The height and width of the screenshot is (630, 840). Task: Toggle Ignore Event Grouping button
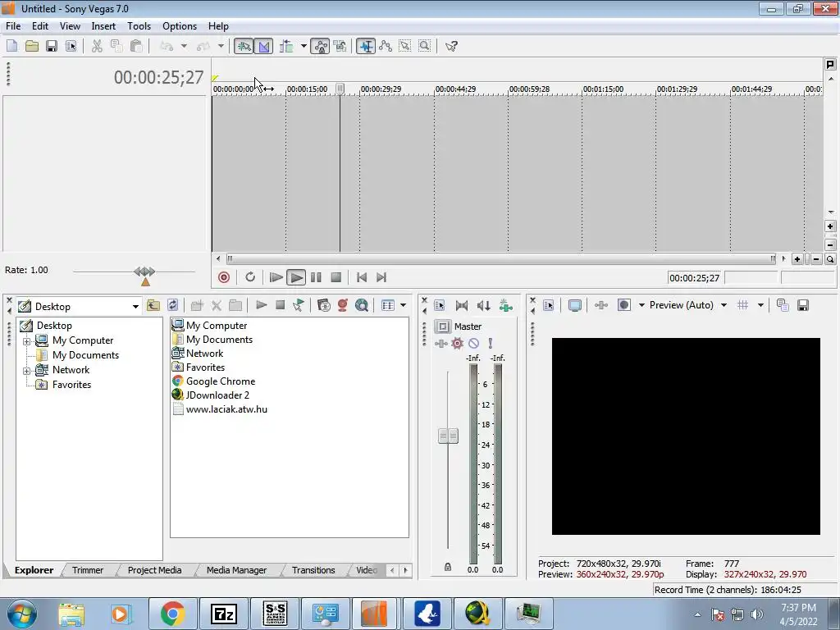click(x=340, y=46)
